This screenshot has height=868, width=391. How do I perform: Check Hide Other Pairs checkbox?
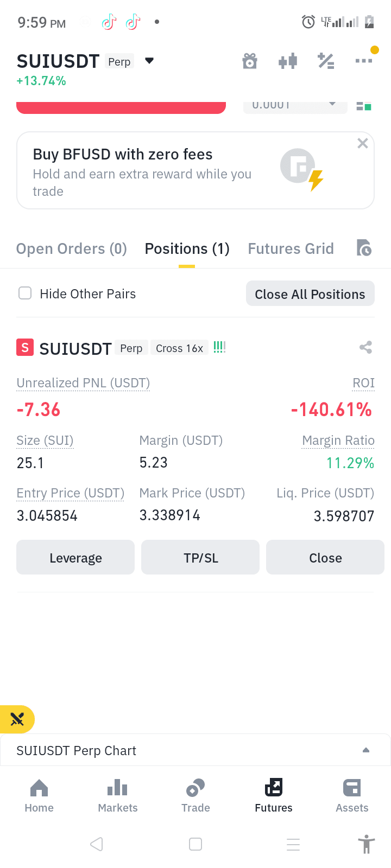point(25,293)
